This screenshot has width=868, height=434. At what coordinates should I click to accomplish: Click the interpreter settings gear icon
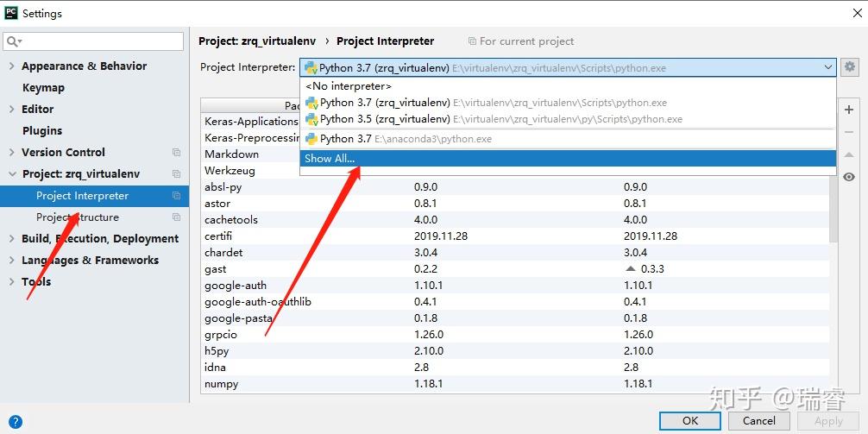850,67
